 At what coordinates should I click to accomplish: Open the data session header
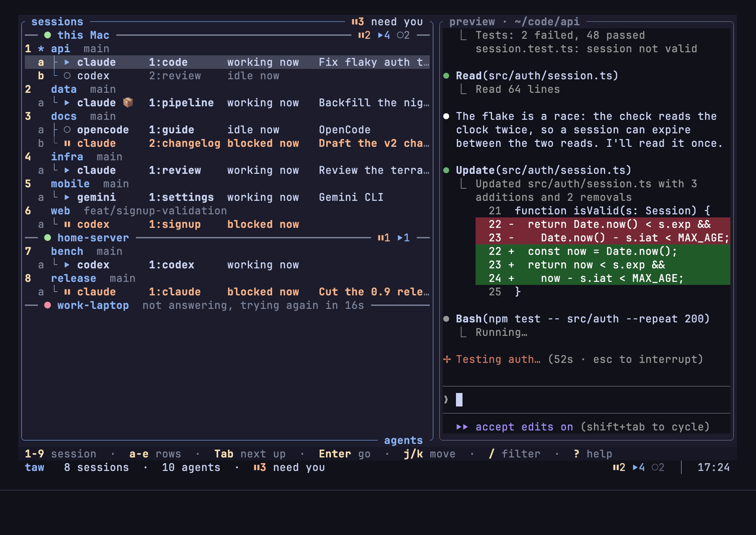point(227,89)
